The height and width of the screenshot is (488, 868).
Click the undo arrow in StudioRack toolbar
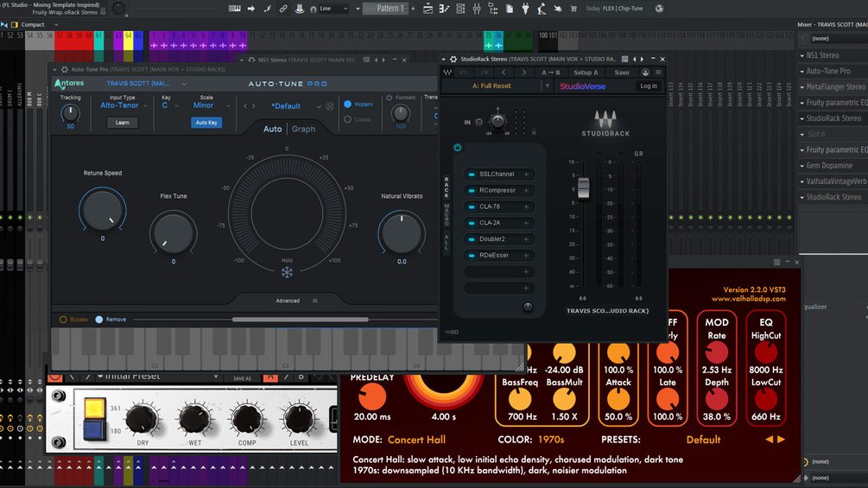coord(463,73)
